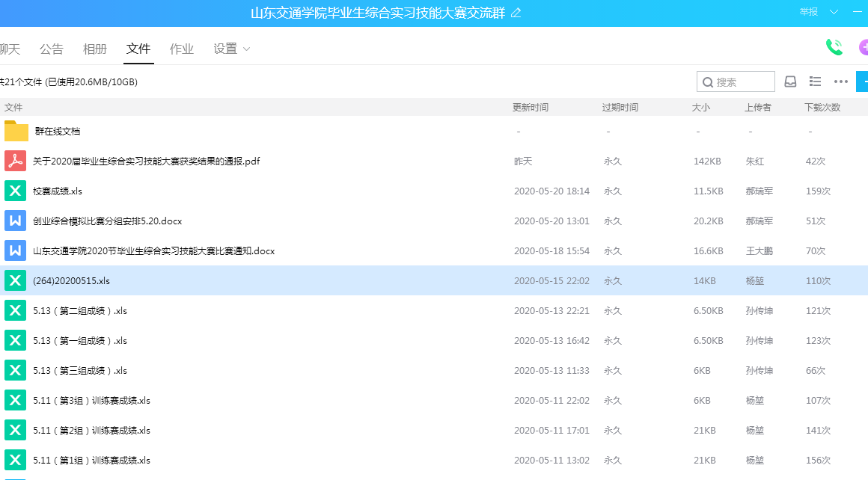Start a group voice call
The height and width of the screenshot is (480, 868).
pos(834,47)
